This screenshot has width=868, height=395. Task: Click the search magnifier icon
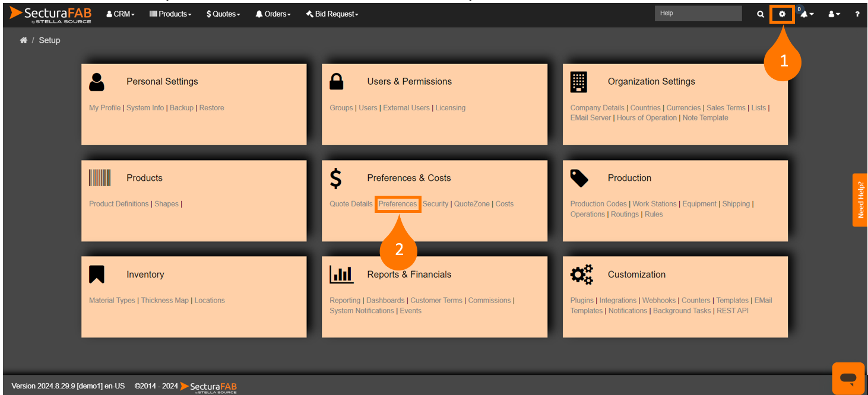point(761,14)
